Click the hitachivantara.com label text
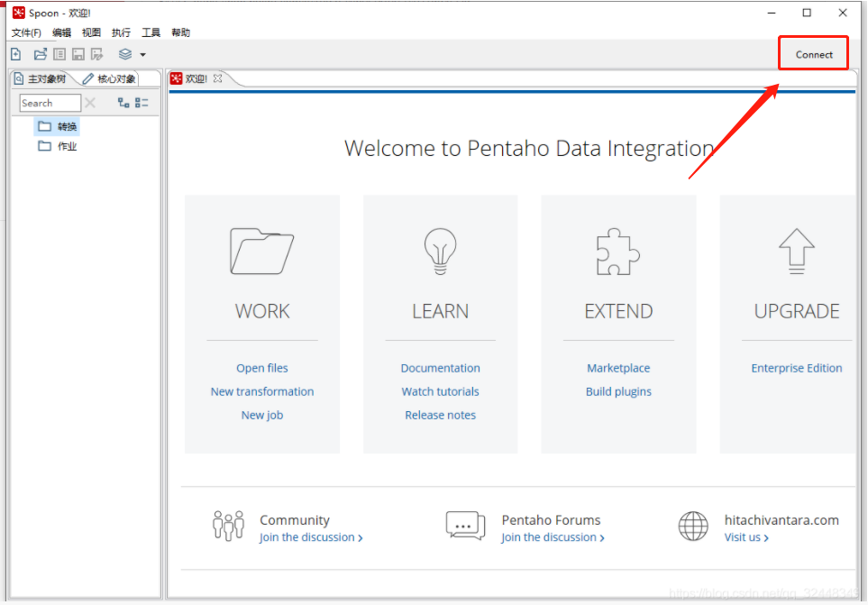 point(781,520)
